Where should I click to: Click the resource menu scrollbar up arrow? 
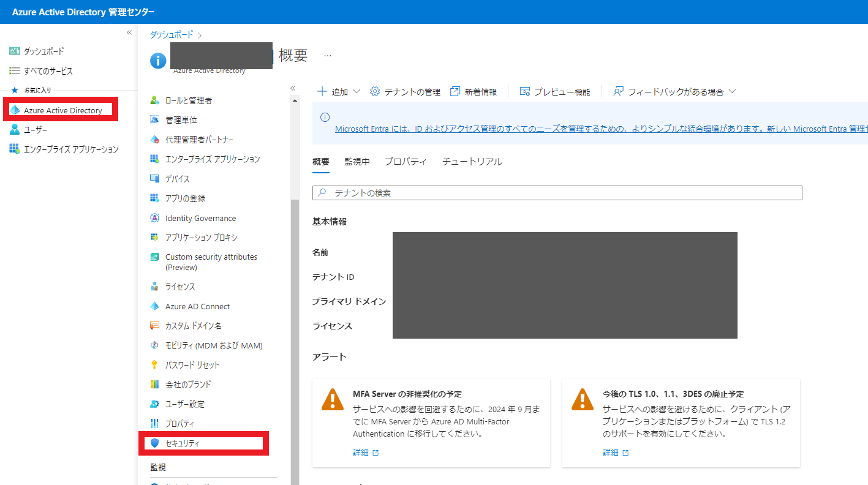[x=295, y=100]
